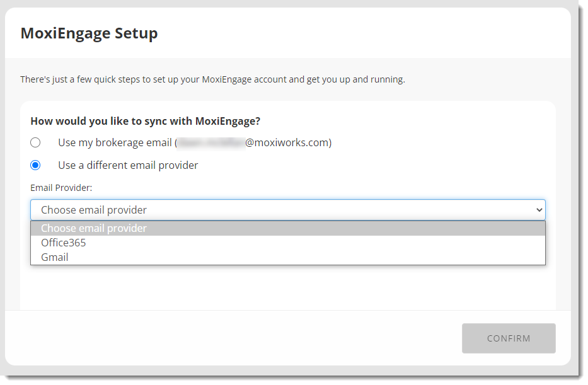The image size is (588, 385).
Task: Select 'Use a different email provider' option
Action: 35,165
